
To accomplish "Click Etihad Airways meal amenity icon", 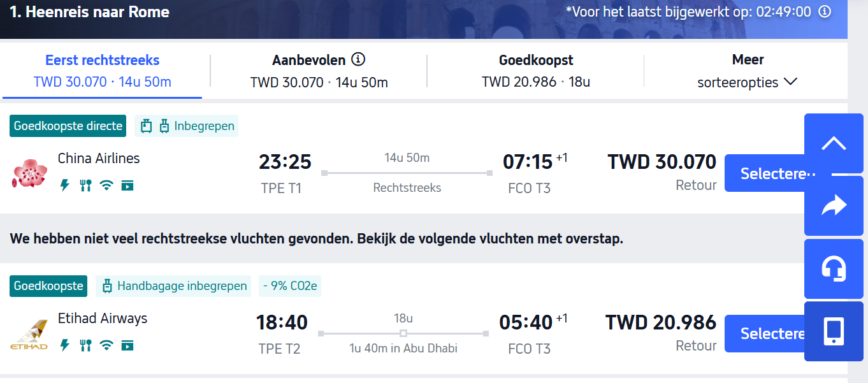I will (x=85, y=345).
